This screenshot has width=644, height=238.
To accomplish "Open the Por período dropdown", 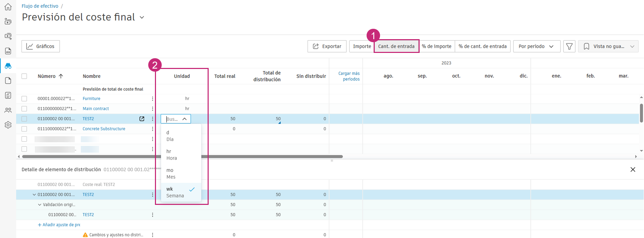I will point(536,46).
